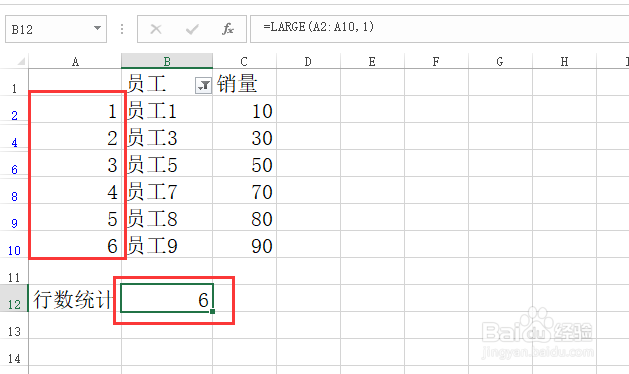Click sales value 80
Screen dimensions: 629x374
244,217
